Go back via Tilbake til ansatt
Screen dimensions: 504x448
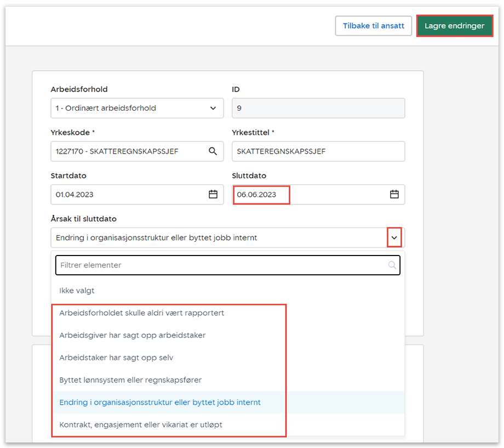tap(373, 26)
